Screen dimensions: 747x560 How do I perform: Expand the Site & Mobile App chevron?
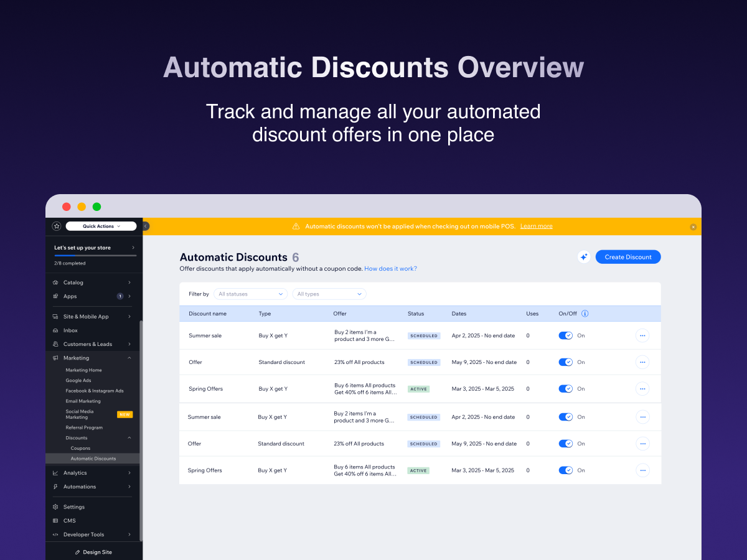click(129, 317)
